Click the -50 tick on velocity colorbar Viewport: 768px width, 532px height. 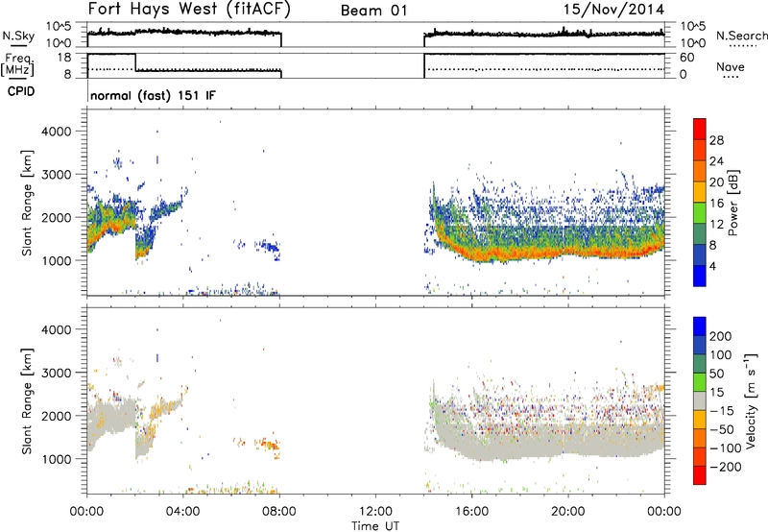[x=722, y=429]
